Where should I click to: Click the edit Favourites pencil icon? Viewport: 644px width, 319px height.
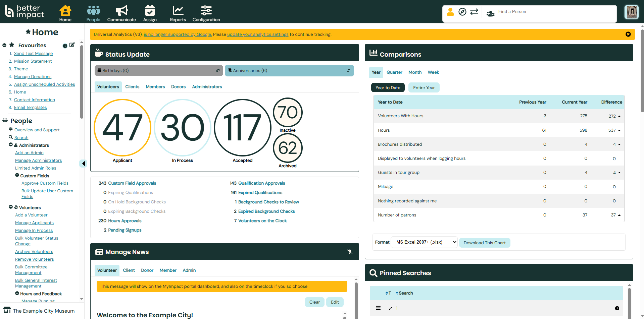tap(72, 44)
